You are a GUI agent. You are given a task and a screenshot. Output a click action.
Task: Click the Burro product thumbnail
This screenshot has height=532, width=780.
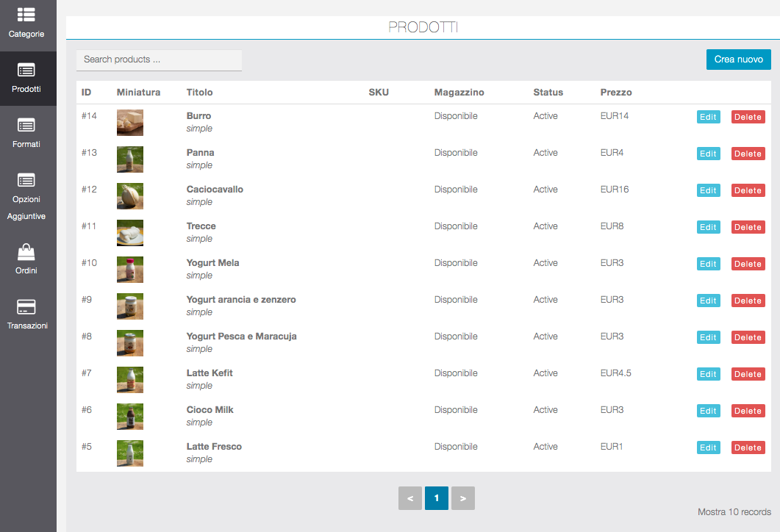[130, 123]
